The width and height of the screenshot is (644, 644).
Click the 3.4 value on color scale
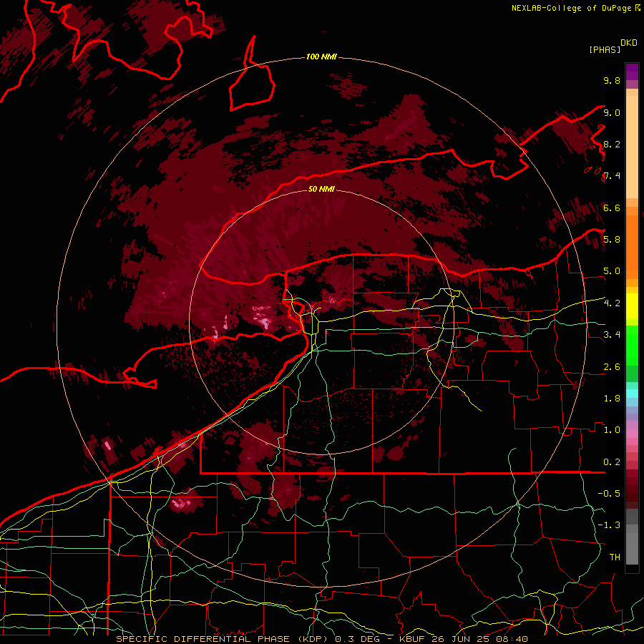click(612, 335)
